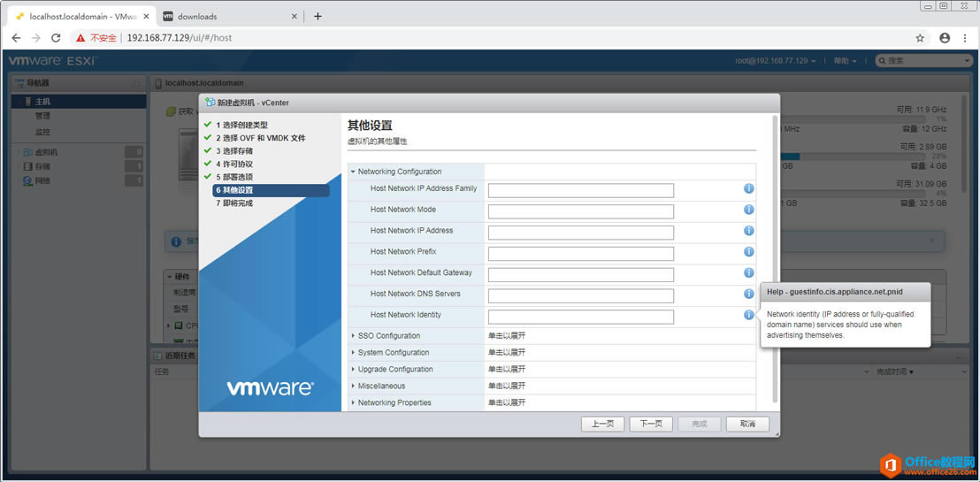This screenshot has width=980, height=482.
Task: Click 下一页 next page button
Action: 651,424
